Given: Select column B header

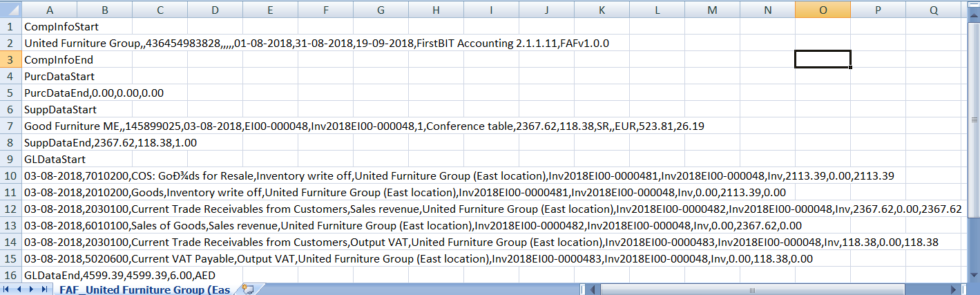Looking at the screenshot, I should (x=104, y=10).
